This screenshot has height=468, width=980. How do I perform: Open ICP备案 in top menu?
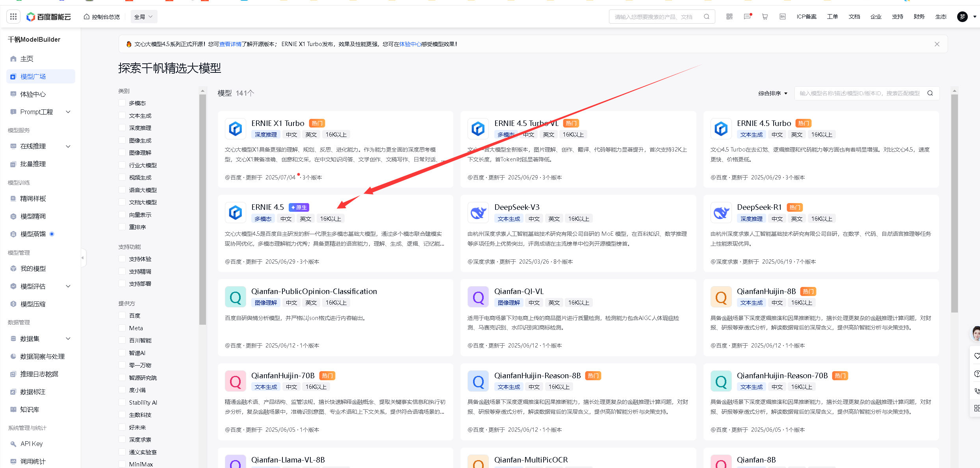(x=806, y=17)
